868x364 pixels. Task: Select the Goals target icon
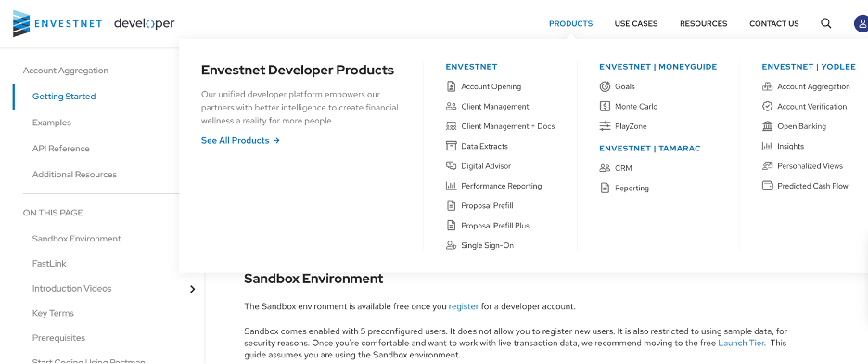(605, 86)
